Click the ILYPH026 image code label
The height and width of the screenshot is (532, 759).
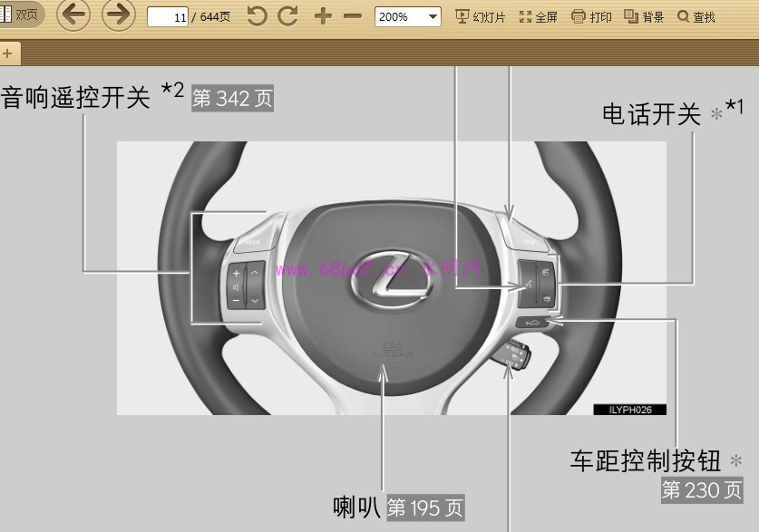click(629, 410)
